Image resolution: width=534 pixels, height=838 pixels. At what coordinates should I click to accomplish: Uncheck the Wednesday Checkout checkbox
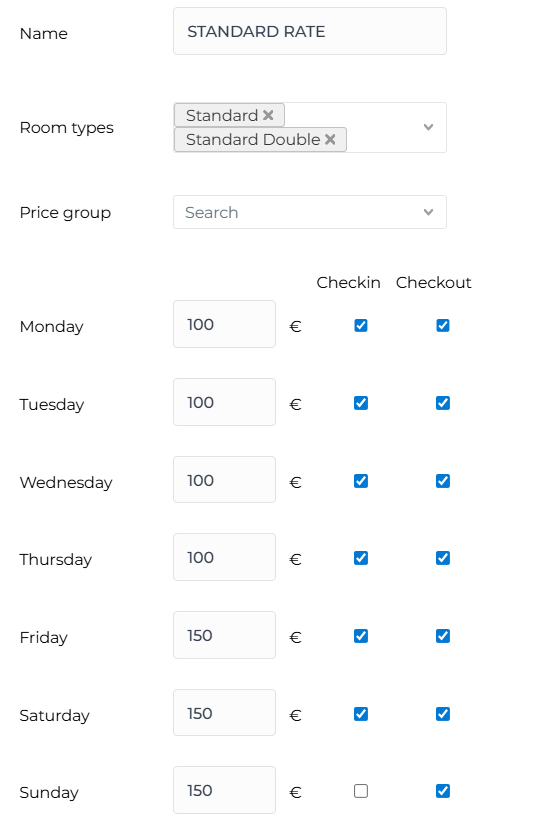(x=443, y=480)
